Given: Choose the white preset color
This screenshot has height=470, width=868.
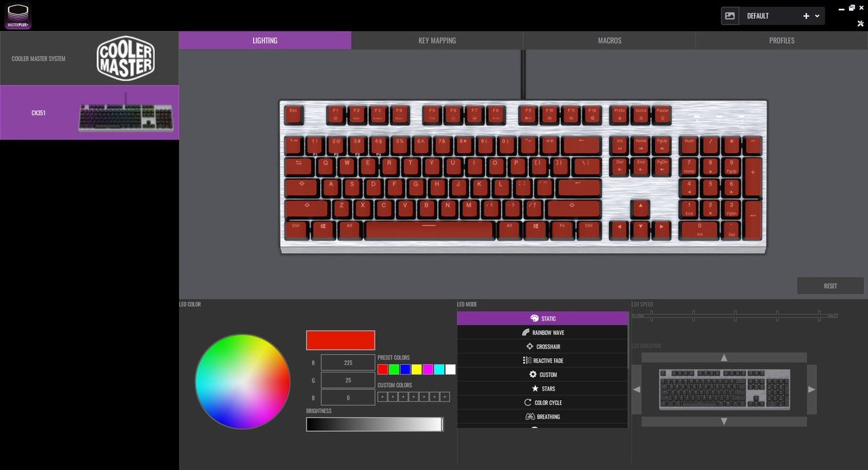Looking at the screenshot, I should coord(450,370).
